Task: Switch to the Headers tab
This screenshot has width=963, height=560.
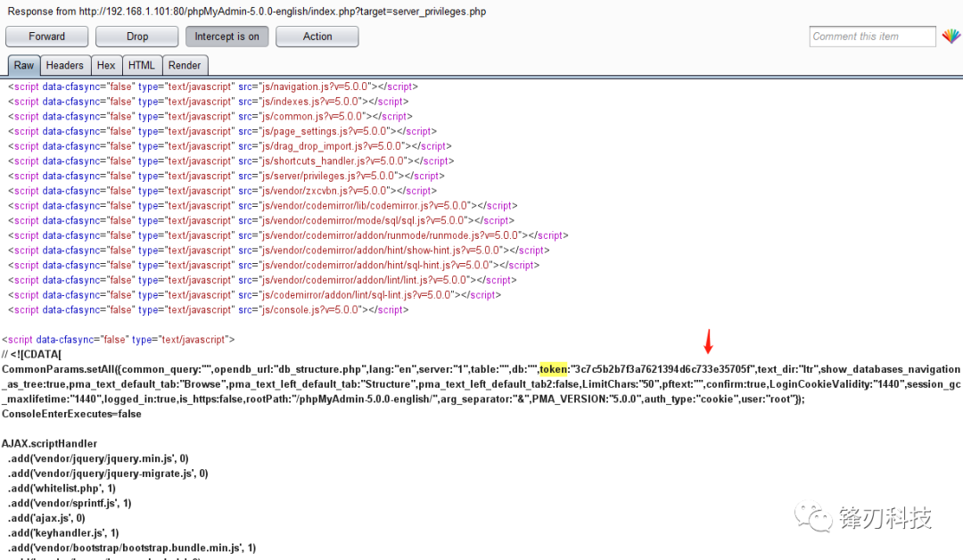Action: click(64, 65)
